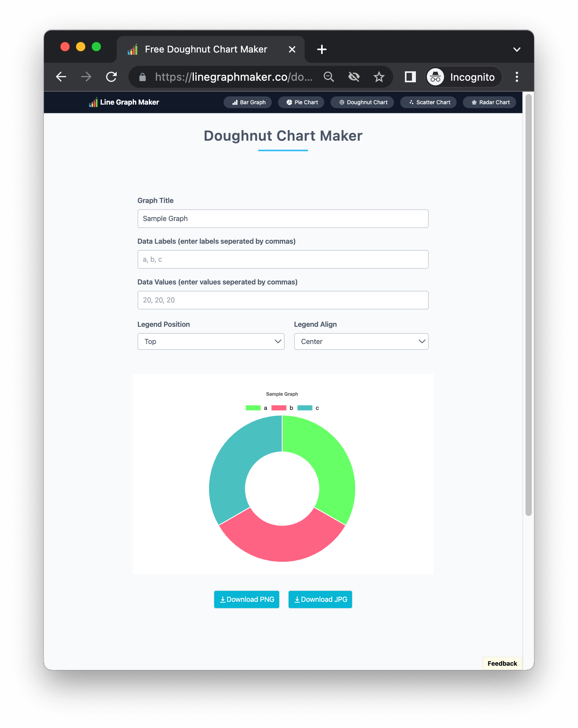Click the Line Graph Maker logo
The height and width of the screenshot is (728, 578).
click(x=124, y=102)
